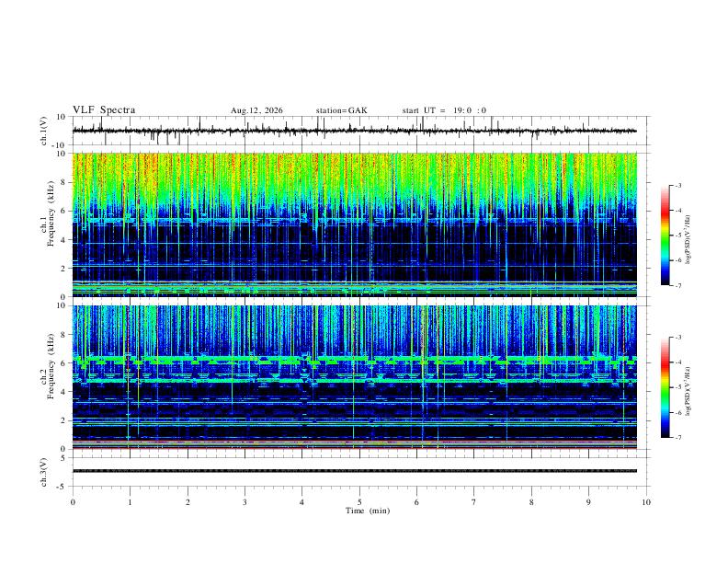
Task: Click the 0 minute tick label on the time axis
Action: pos(73,502)
